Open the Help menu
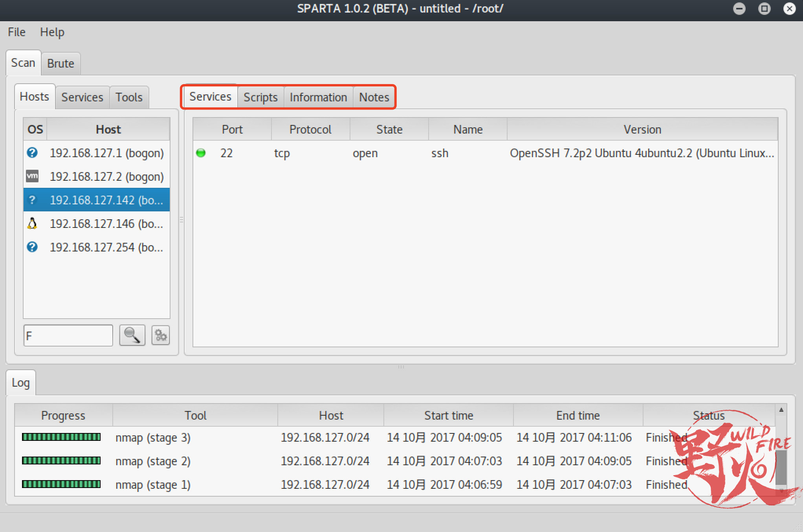Screen dimensions: 803x532 pos(52,32)
